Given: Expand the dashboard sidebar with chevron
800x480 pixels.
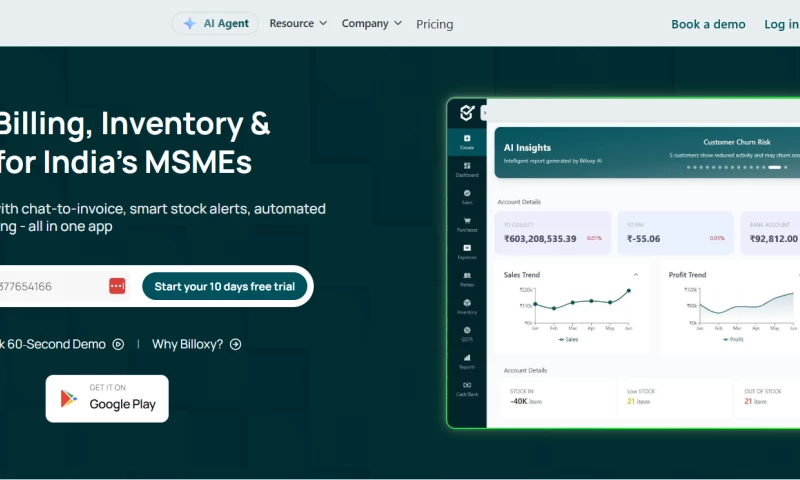Looking at the screenshot, I should coord(484,113).
